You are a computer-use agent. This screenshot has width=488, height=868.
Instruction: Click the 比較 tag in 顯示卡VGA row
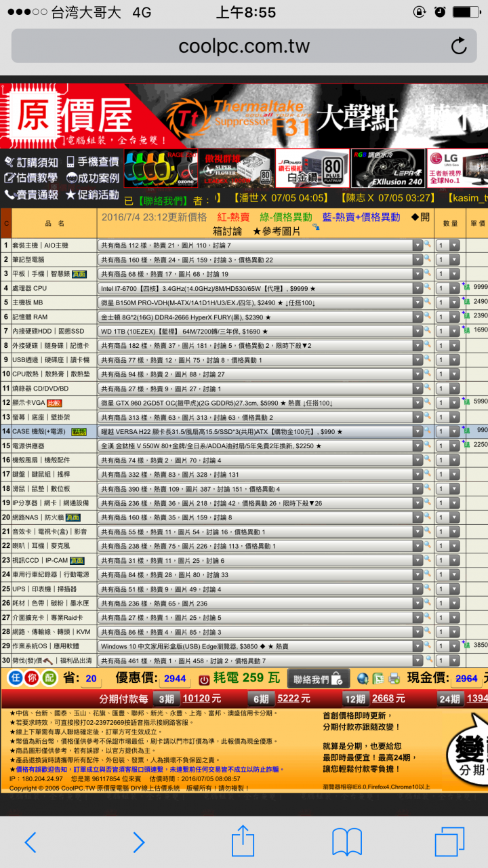click(x=54, y=403)
